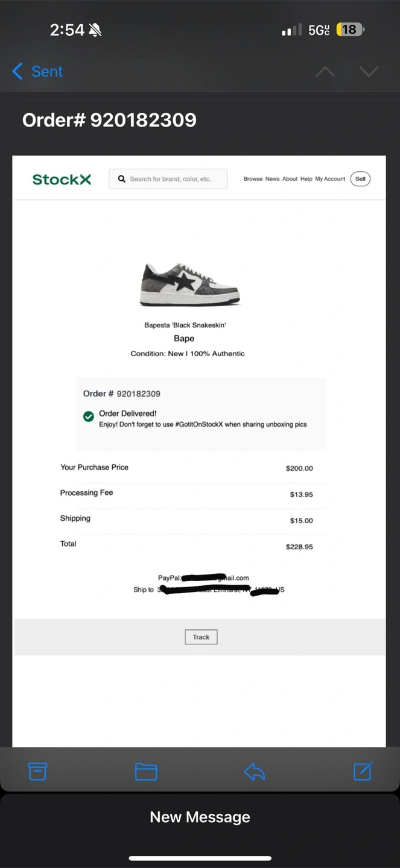This screenshot has width=400, height=868.
Task: Go to next message down arrow
Action: pos(369,72)
